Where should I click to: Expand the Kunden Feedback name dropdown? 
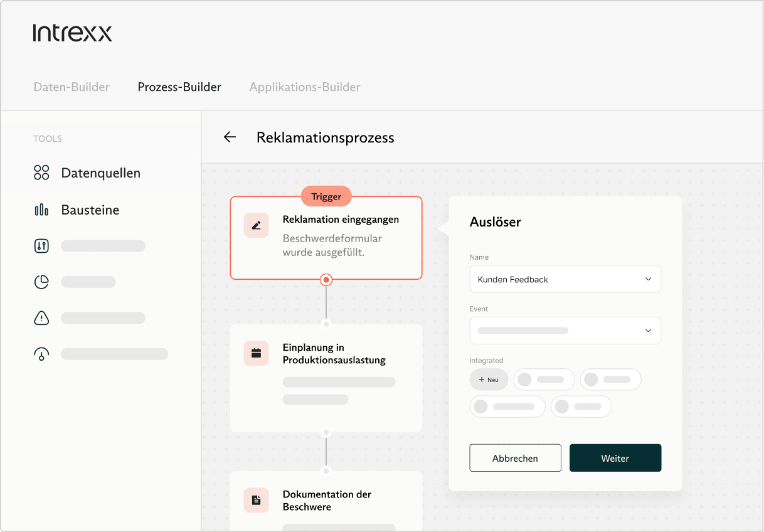click(648, 279)
